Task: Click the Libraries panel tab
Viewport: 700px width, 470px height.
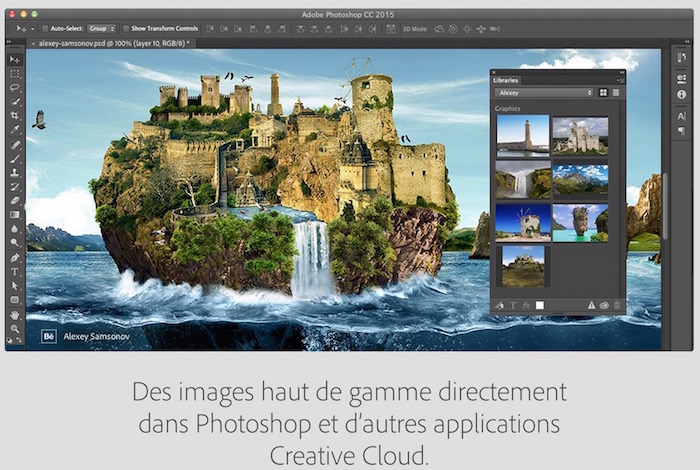Action: 506,78
